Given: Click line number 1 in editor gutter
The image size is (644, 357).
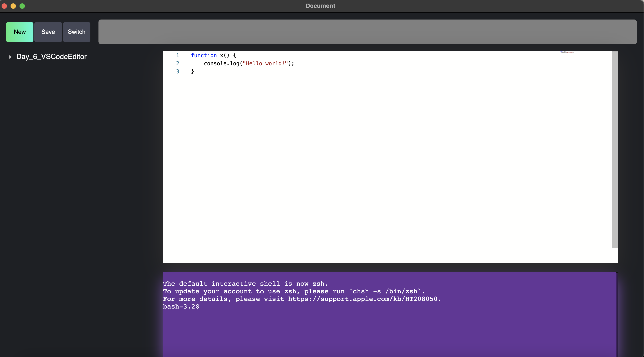Looking at the screenshot, I should (x=177, y=55).
